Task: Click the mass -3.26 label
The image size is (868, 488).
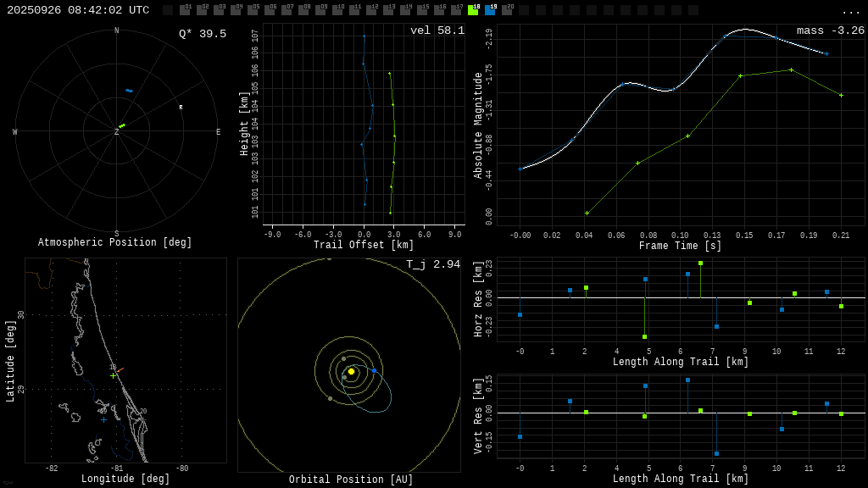Action: tap(830, 30)
